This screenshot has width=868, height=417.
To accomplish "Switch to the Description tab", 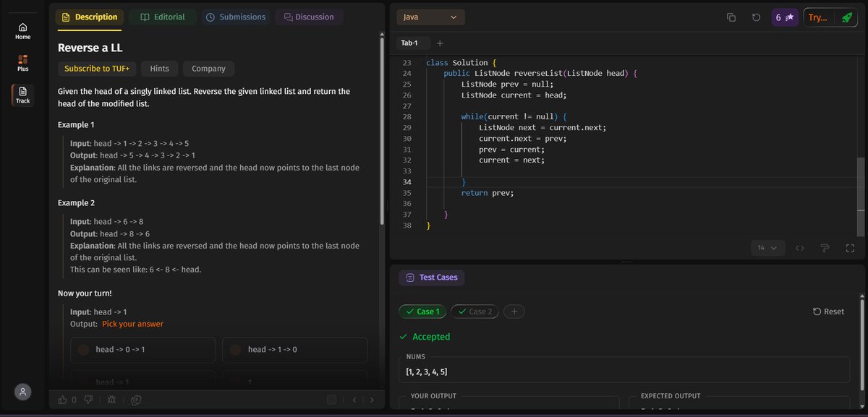I will coord(90,17).
